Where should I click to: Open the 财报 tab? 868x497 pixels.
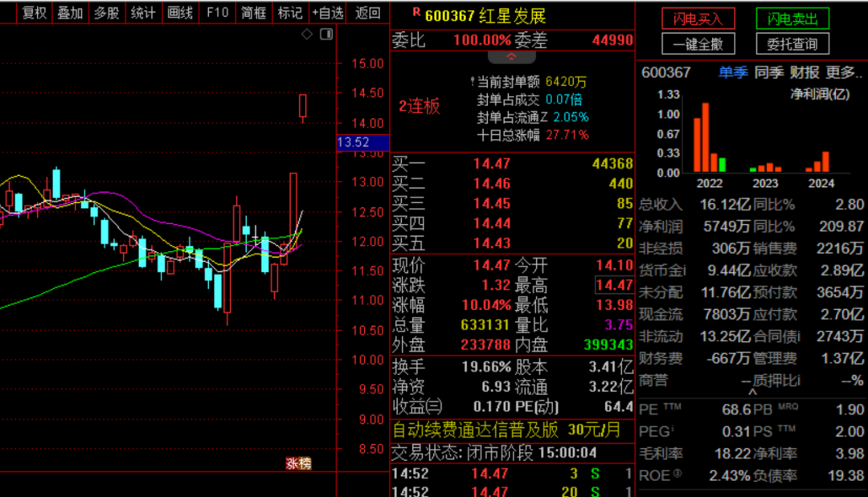coord(805,72)
